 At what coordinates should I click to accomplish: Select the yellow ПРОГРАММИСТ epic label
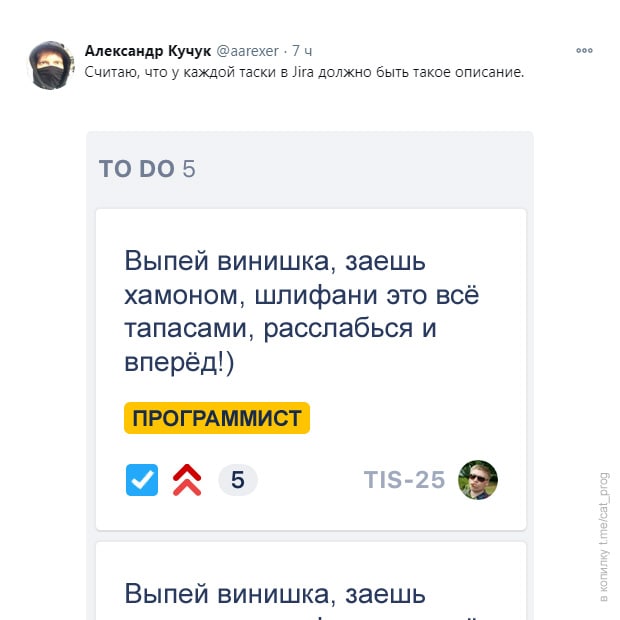click(217, 418)
